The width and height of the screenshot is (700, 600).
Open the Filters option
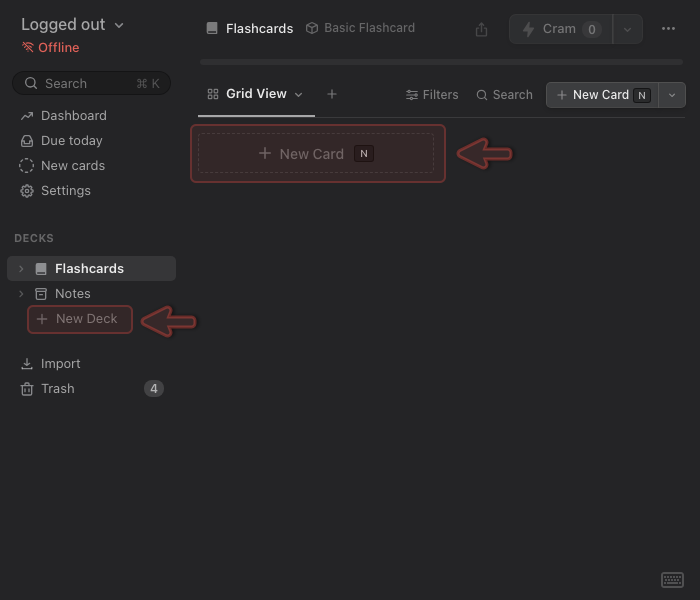(432, 95)
